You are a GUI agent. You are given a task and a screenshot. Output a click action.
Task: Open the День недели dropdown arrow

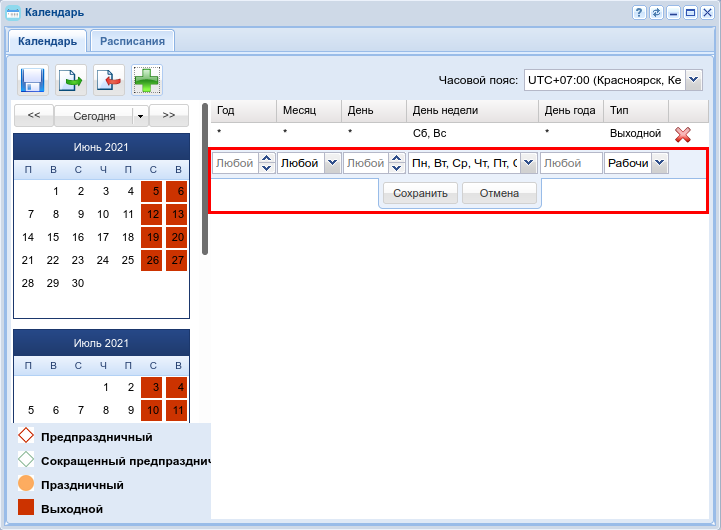point(529,163)
